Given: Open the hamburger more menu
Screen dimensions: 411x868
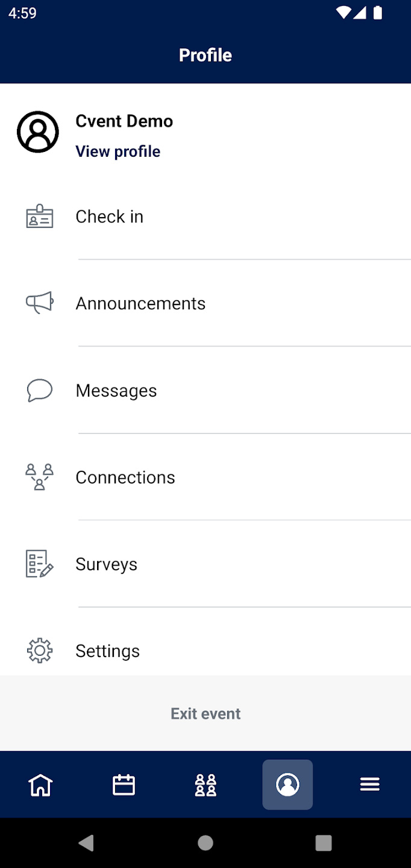Looking at the screenshot, I should (369, 785).
